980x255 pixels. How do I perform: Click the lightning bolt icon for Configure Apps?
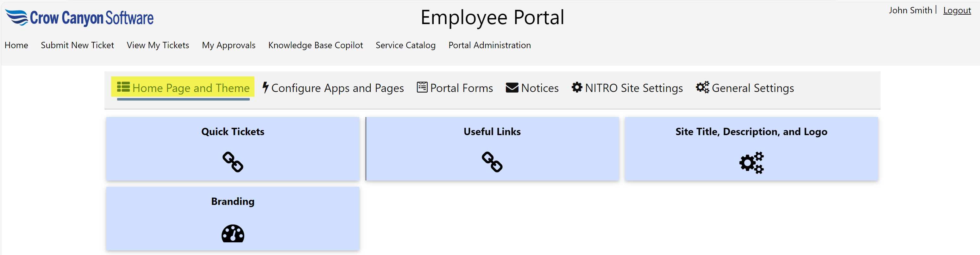[x=266, y=87]
